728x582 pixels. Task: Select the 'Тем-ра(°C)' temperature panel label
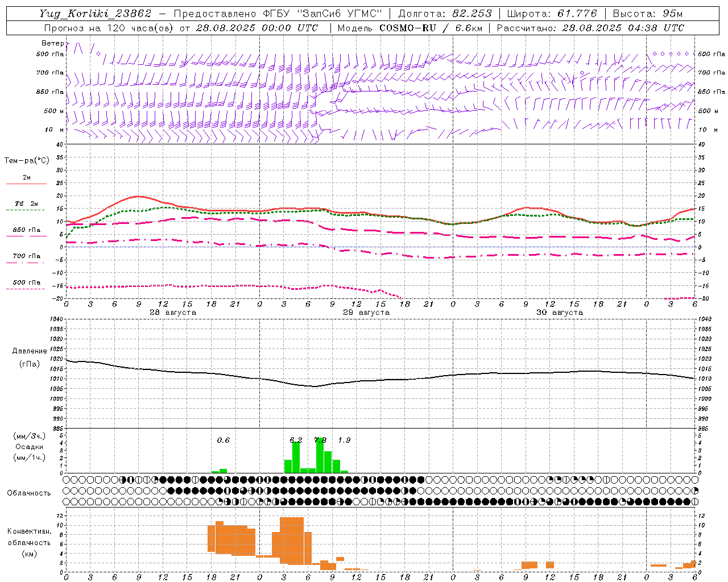(x=27, y=161)
